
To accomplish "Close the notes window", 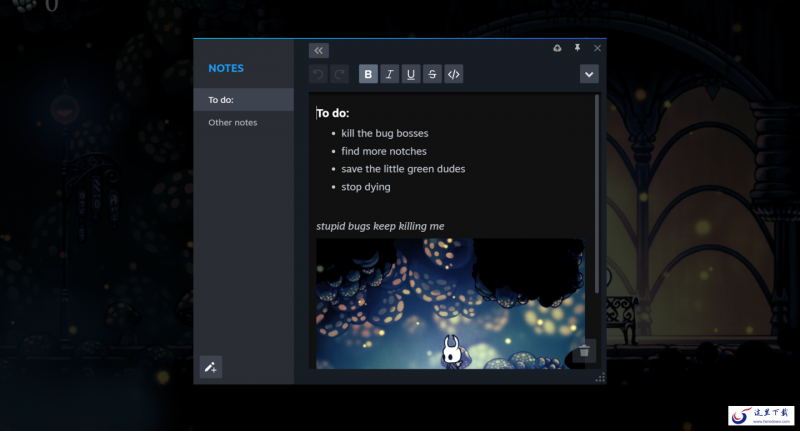I will pos(597,48).
